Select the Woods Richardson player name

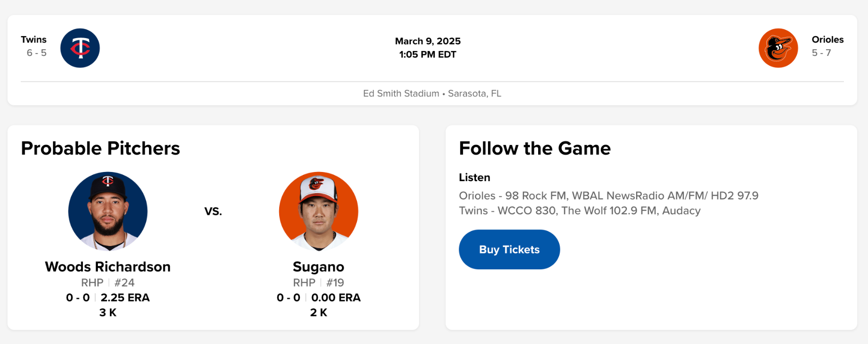(108, 266)
